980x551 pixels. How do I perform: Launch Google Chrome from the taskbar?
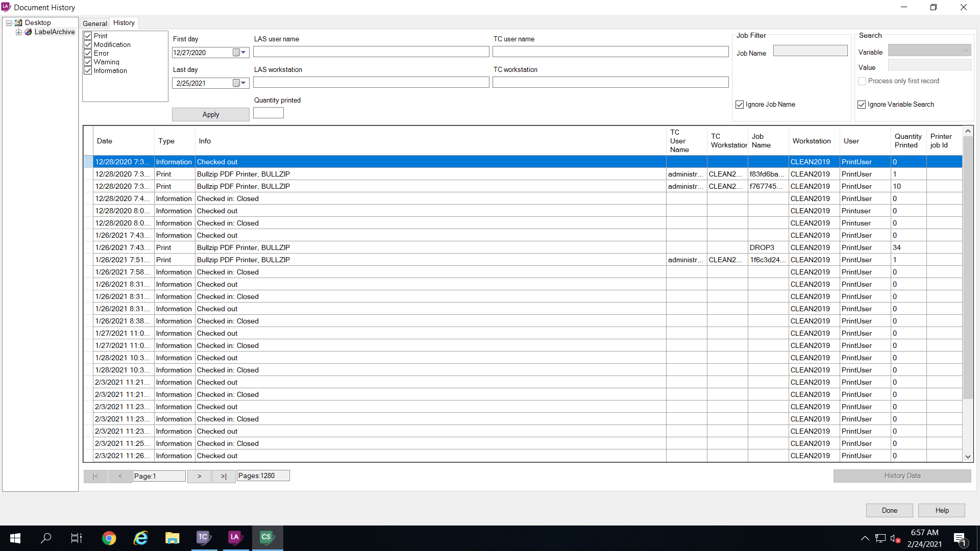pyautogui.click(x=109, y=538)
